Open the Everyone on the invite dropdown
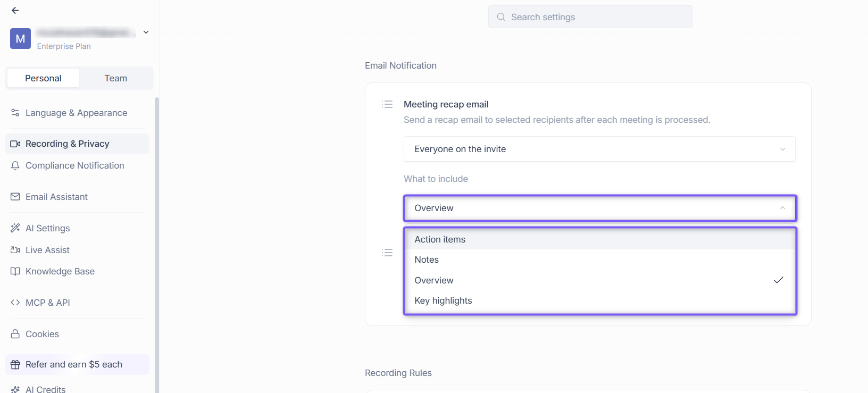The image size is (868, 393). pyautogui.click(x=599, y=149)
